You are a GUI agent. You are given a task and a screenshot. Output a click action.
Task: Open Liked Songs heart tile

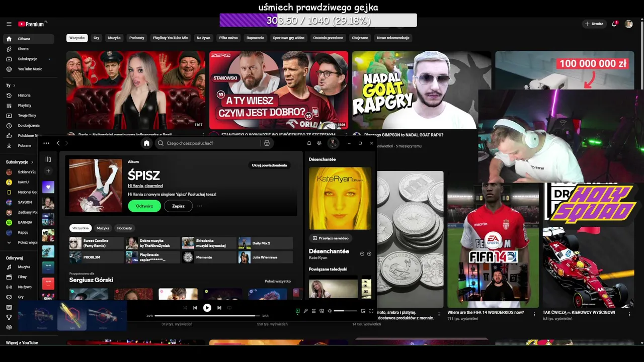pyautogui.click(x=48, y=187)
